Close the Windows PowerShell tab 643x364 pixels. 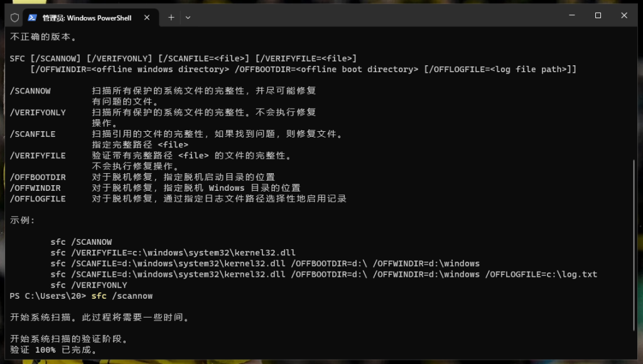click(x=147, y=18)
